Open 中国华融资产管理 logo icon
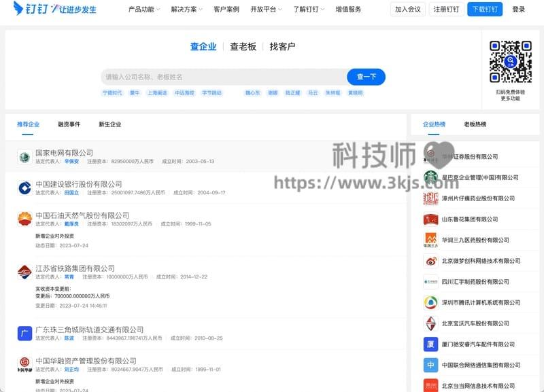 point(24,365)
